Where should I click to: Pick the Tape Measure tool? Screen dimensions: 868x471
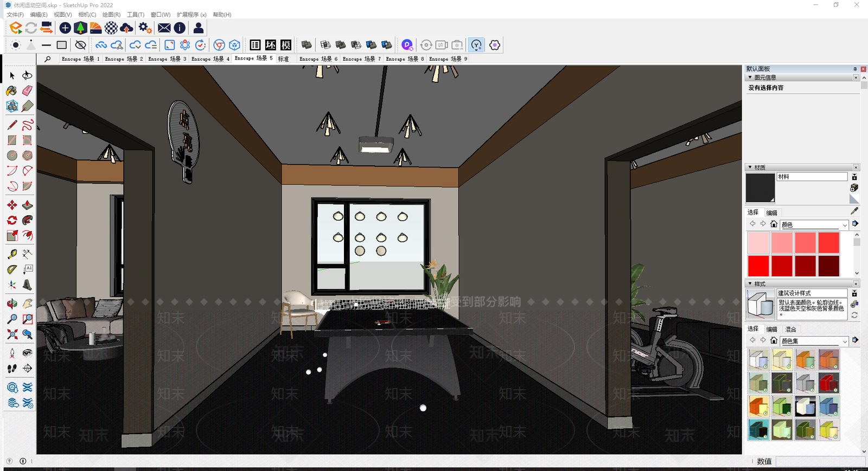click(12, 254)
